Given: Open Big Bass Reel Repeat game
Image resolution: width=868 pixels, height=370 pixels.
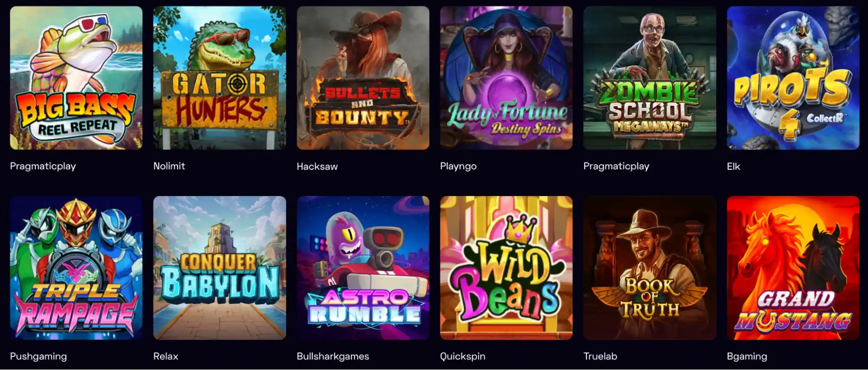Looking at the screenshot, I should pos(76,78).
